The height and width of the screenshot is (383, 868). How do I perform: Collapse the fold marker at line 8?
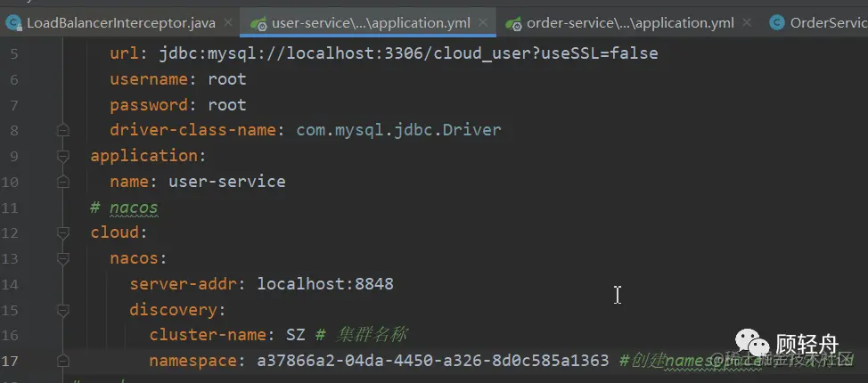pos(63,131)
